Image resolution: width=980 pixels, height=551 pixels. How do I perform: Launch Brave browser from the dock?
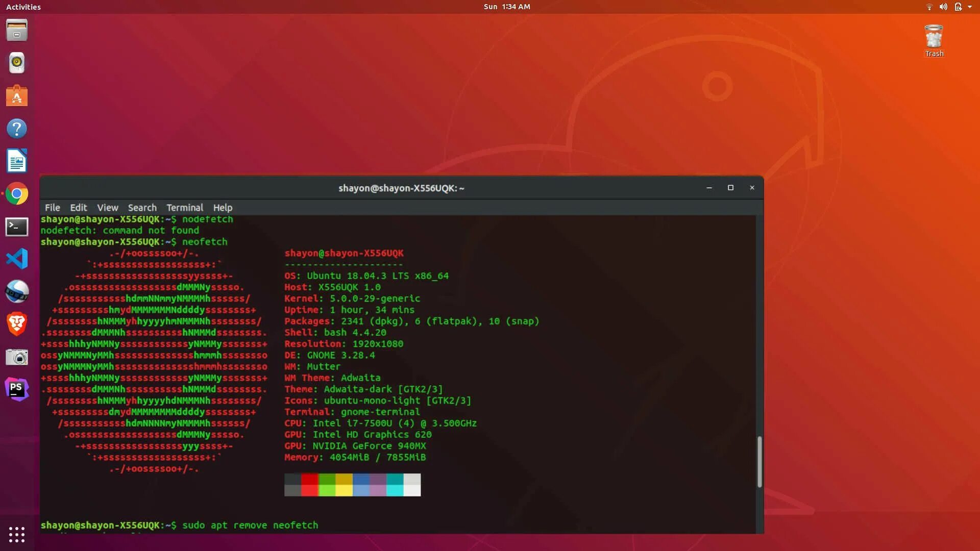(17, 324)
